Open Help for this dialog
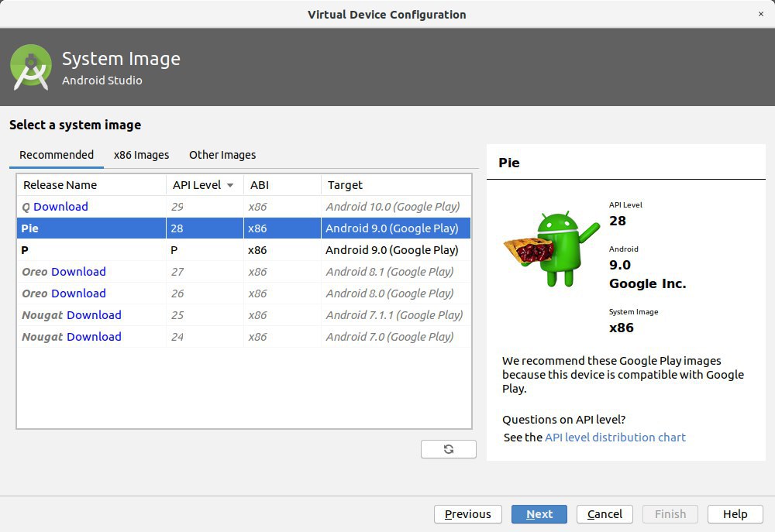 pyautogui.click(x=735, y=514)
